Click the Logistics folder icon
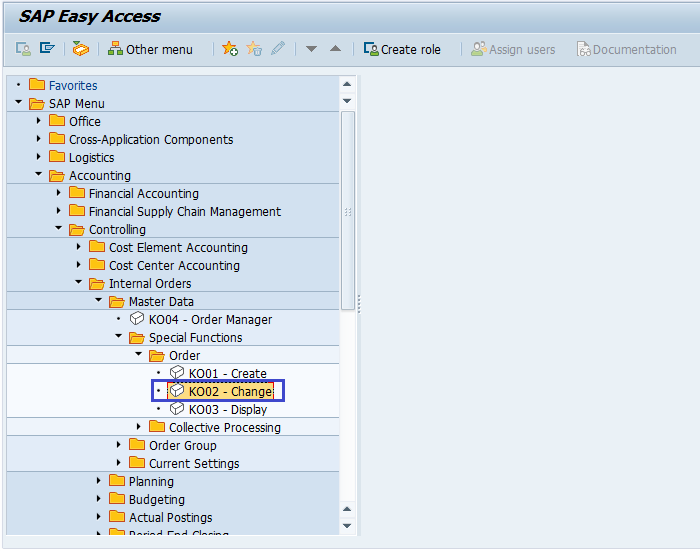Screen dimensions: 700x552 57,156
